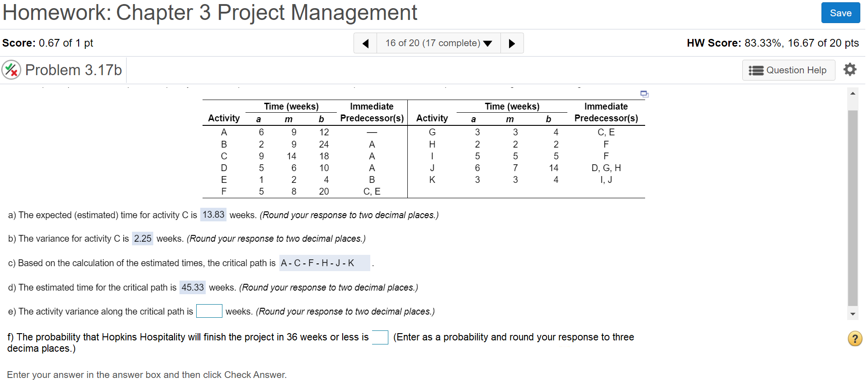The height and width of the screenshot is (387, 868).
Task: Open the Question Help menu
Action: click(x=788, y=71)
